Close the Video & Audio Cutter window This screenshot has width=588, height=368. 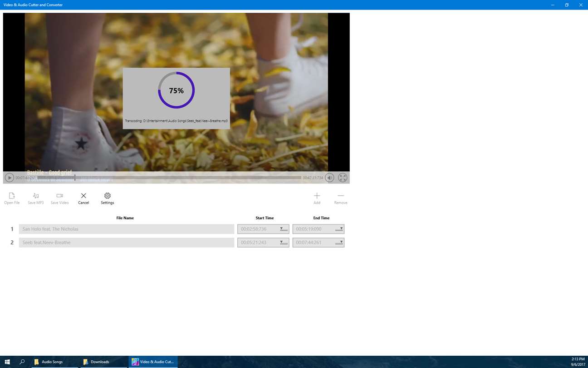(581, 5)
